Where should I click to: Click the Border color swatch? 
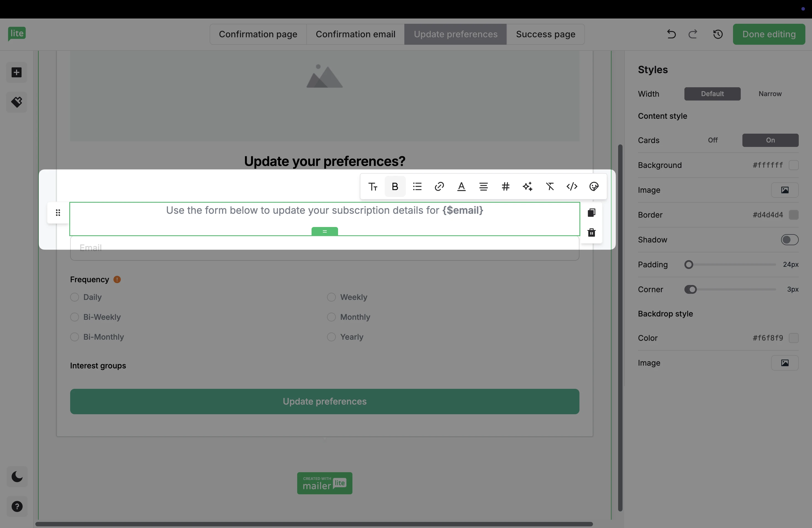(793, 215)
